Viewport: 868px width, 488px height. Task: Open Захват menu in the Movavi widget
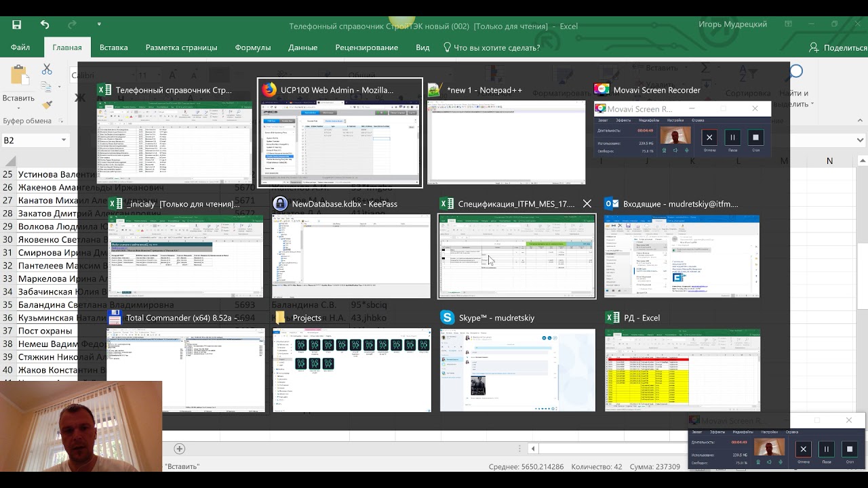coord(697,432)
